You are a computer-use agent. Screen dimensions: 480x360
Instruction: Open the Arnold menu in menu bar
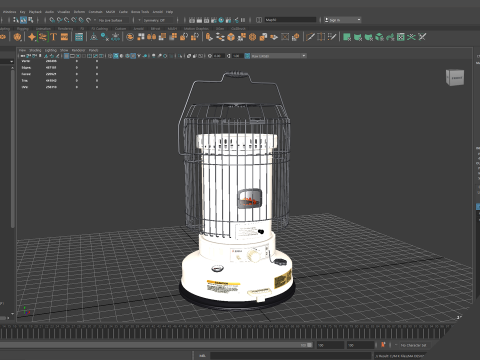pos(158,12)
